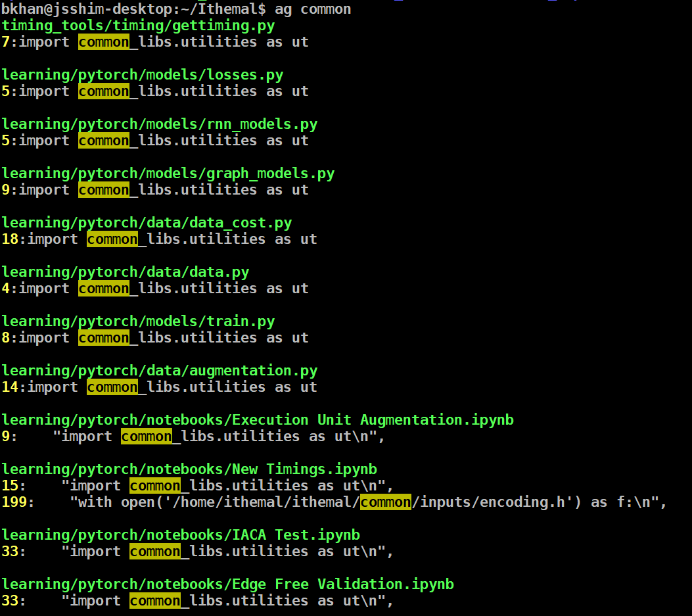Viewport: 692px width, 616px height.
Task: Click Edge Free Validation.ipynb file path
Action: 227,584
